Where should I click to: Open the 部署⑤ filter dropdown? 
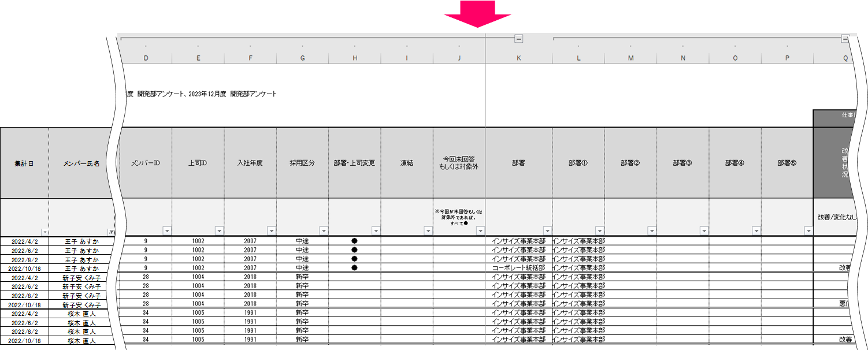click(808, 231)
